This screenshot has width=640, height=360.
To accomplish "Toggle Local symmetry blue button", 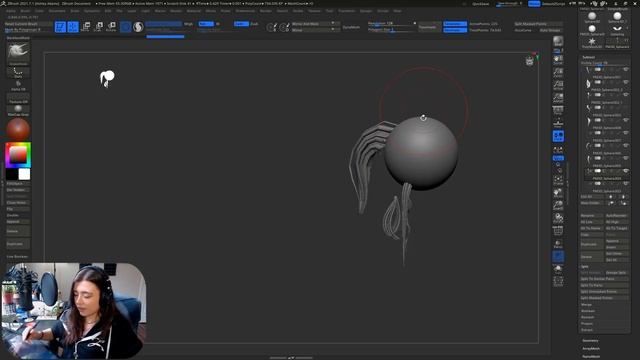I will pyautogui.click(x=558, y=136).
